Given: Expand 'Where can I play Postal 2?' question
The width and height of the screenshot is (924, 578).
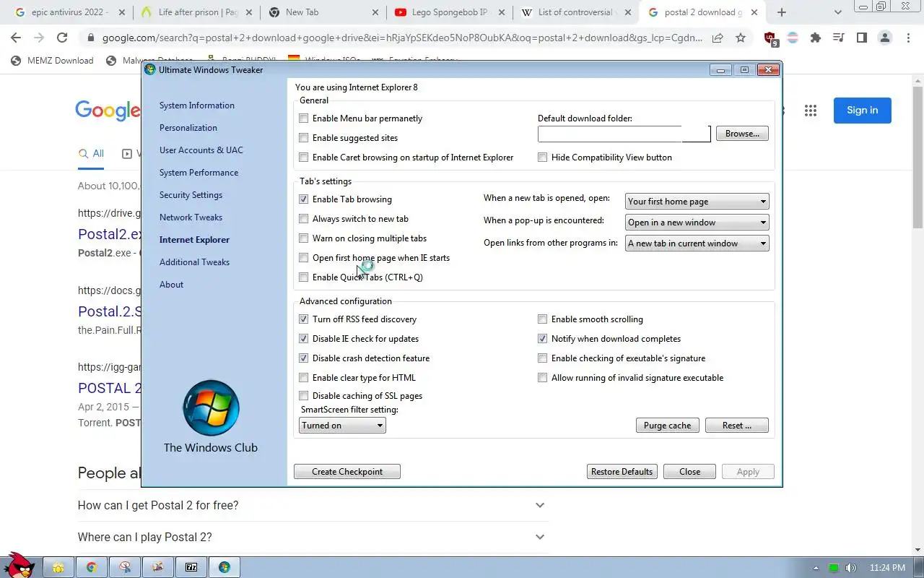Looking at the screenshot, I should coord(313,537).
